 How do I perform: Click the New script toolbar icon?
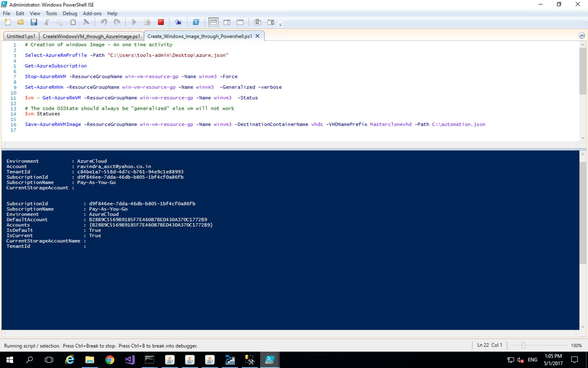click(8, 22)
